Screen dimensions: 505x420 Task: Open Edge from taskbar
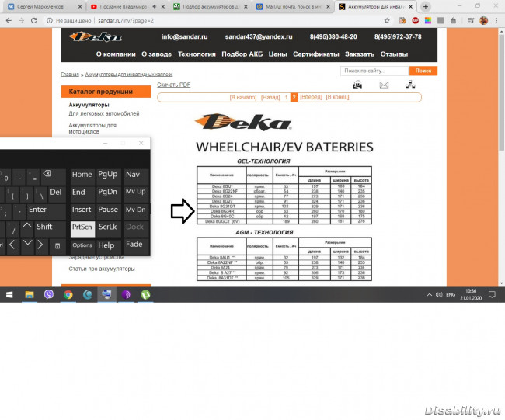pyautogui.click(x=87, y=294)
